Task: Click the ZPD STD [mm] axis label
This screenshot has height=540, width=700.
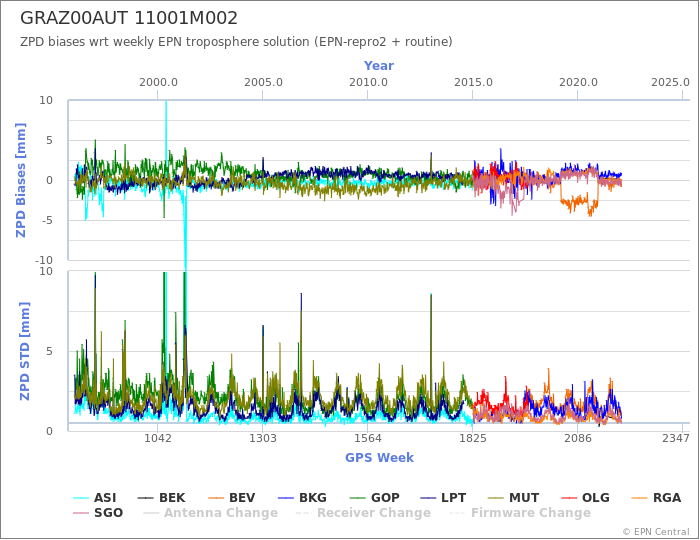Action: [x=25, y=351]
